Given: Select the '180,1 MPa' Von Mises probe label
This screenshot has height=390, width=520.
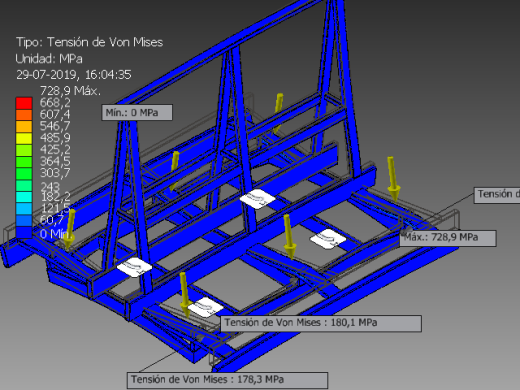Looking at the screenshot, I should [x=321, y=323].
